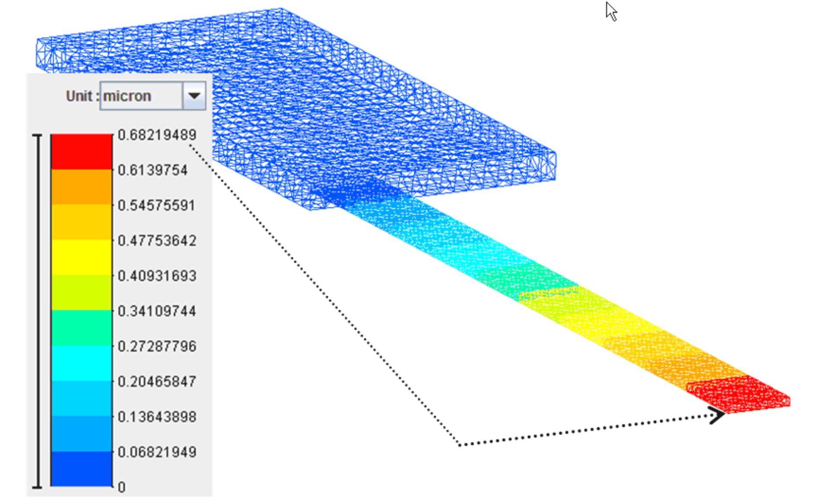818x504 pixels.
Task: Click the 0.06821949 legend value label
Action: 157,452
